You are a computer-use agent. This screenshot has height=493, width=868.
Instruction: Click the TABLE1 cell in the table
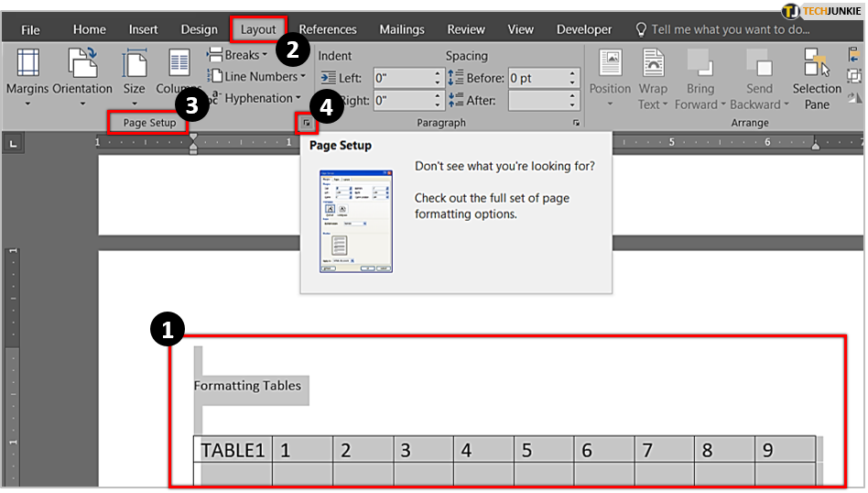point(233,450)
